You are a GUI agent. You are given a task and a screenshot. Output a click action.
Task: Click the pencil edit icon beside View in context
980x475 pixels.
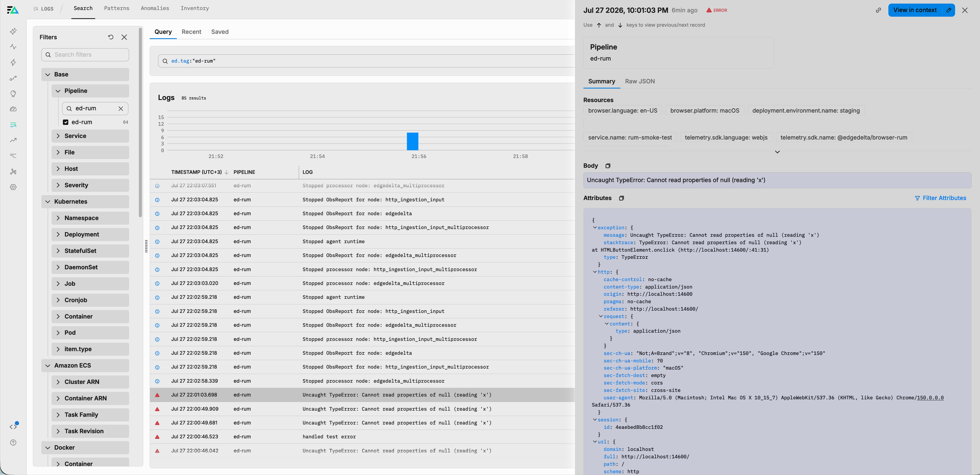coord(949,10)
